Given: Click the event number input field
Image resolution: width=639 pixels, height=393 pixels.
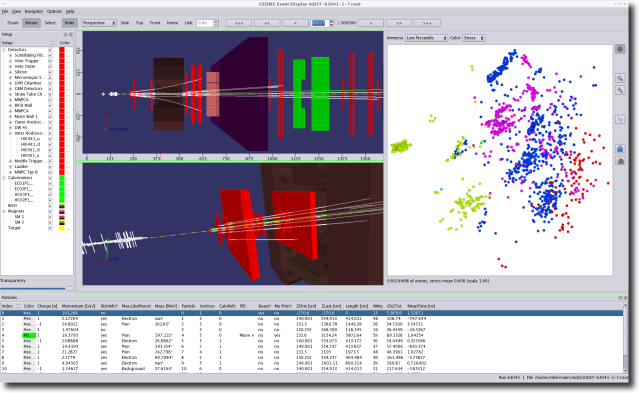Looking at the screenshot, I should (x=320, y=23).
